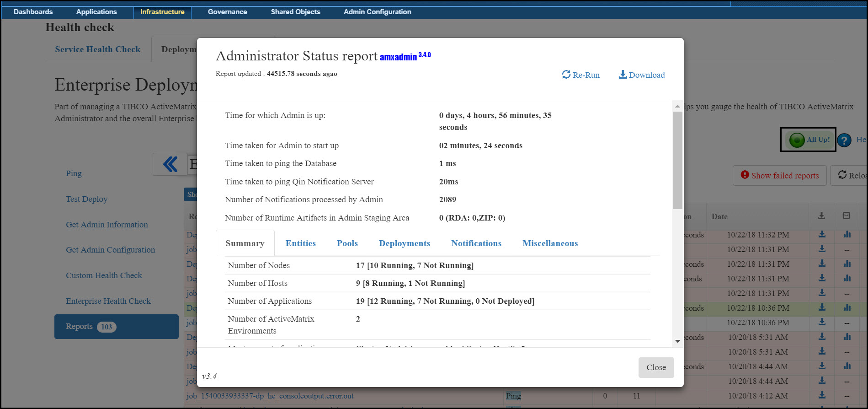Click the Reload circular arrows icon
Screen dimensions: 868x409
[842, 175]
